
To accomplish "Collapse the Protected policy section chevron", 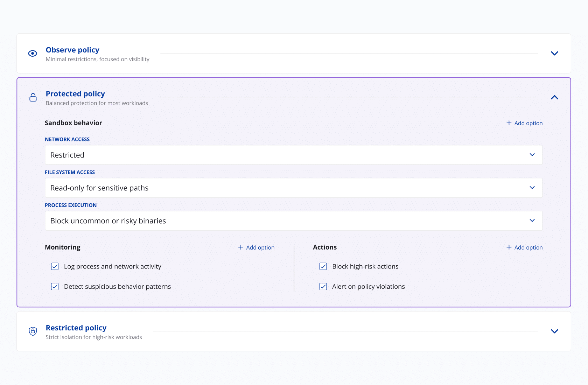I will [x=554, y=97].
